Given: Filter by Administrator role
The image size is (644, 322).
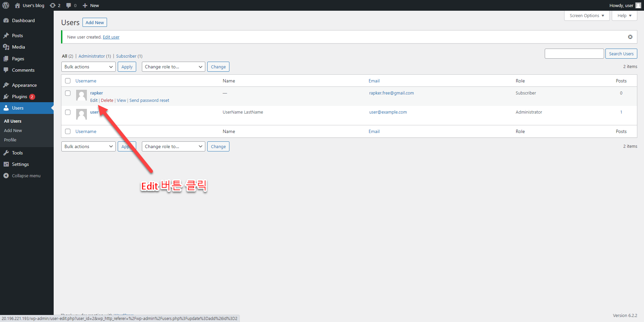Looking at the screenshot, I should coord(95,56).
